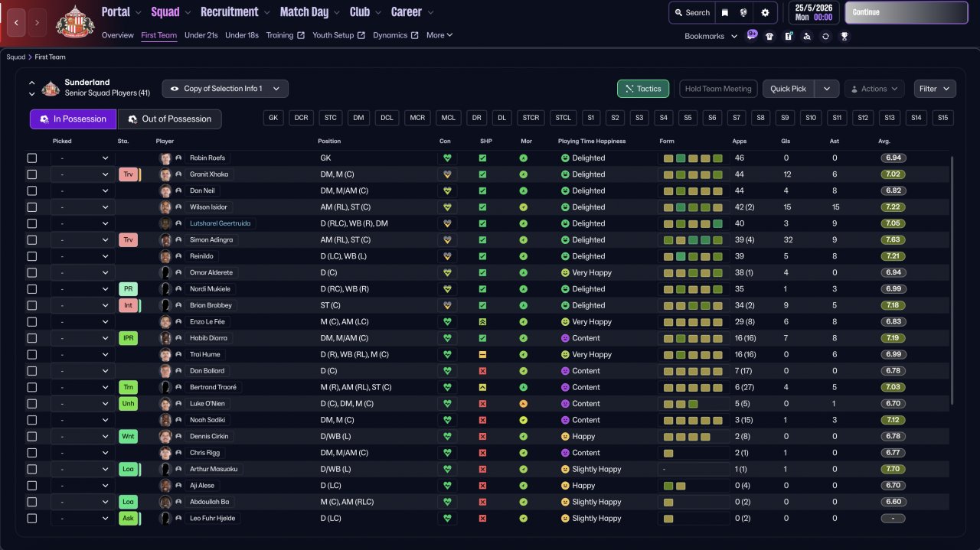
Task: Click the circular refresh arrows shortcut icon
Action: [825, 36]
